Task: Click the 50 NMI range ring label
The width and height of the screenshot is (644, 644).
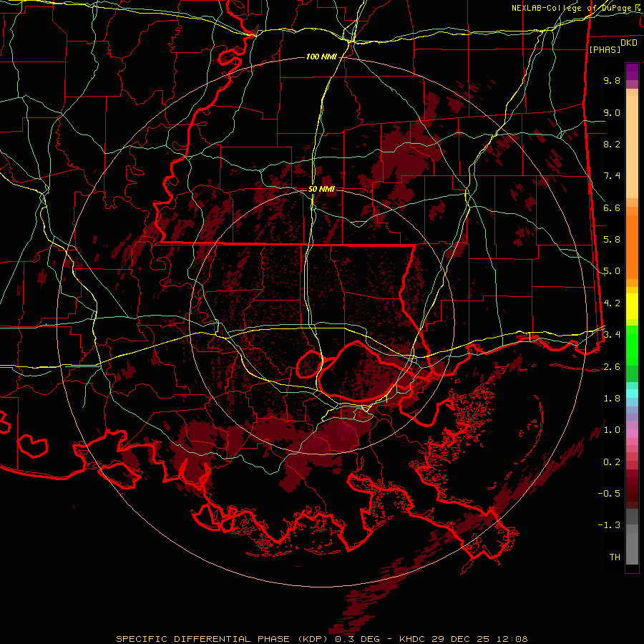Action: click(x=321, y=189)
